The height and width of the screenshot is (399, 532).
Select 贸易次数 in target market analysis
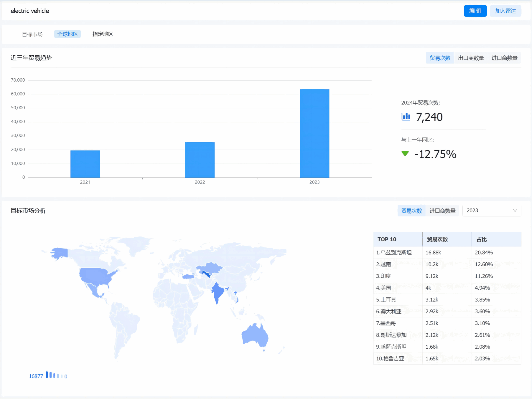tap(411, 211)
